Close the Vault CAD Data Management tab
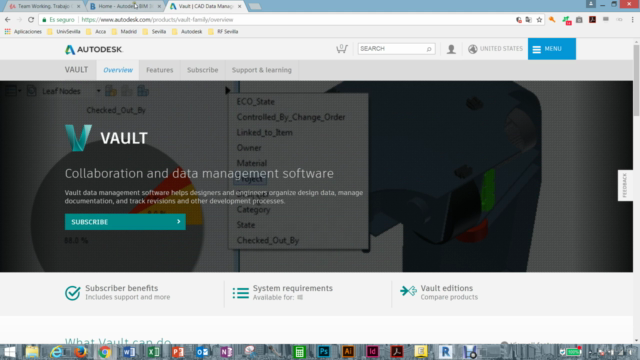 240,6
